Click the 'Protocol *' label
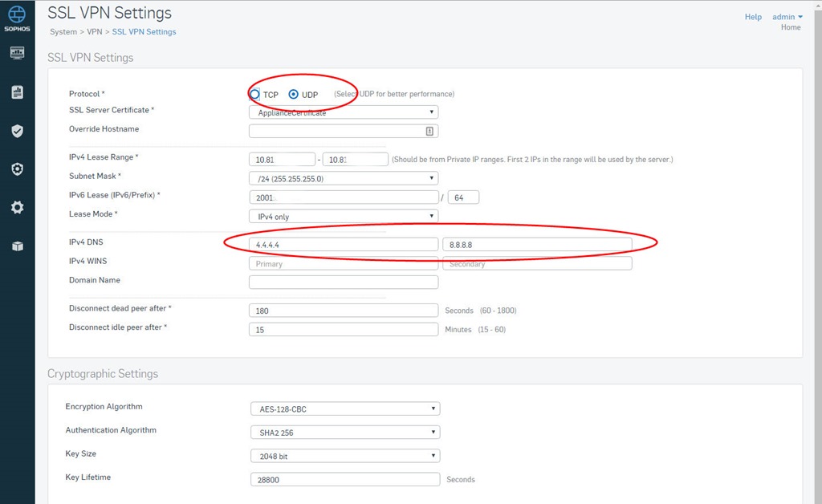822x504 pixels. pos(87,94)
